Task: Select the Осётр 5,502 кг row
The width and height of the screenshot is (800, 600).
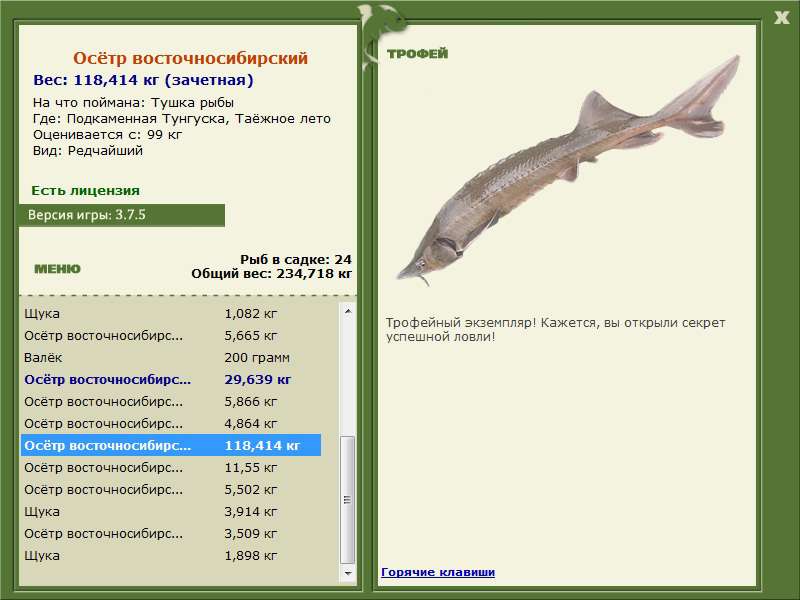Action: tap(171, 489)
